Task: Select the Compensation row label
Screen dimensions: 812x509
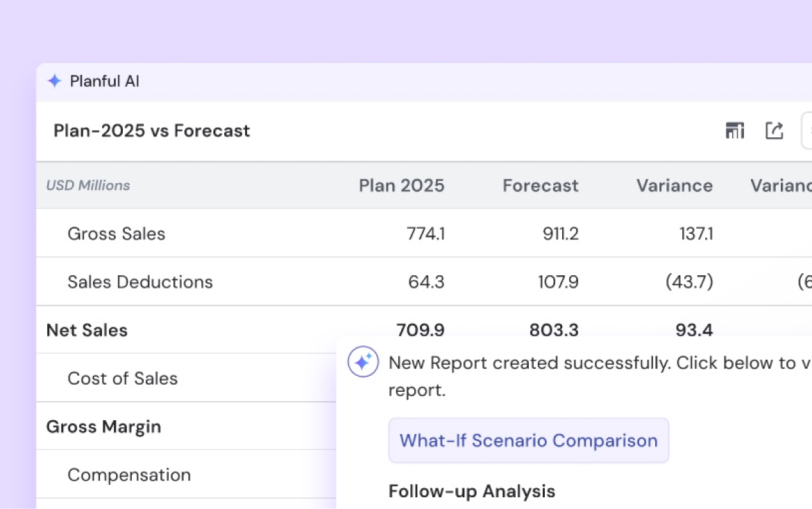Action: point(128,475)
